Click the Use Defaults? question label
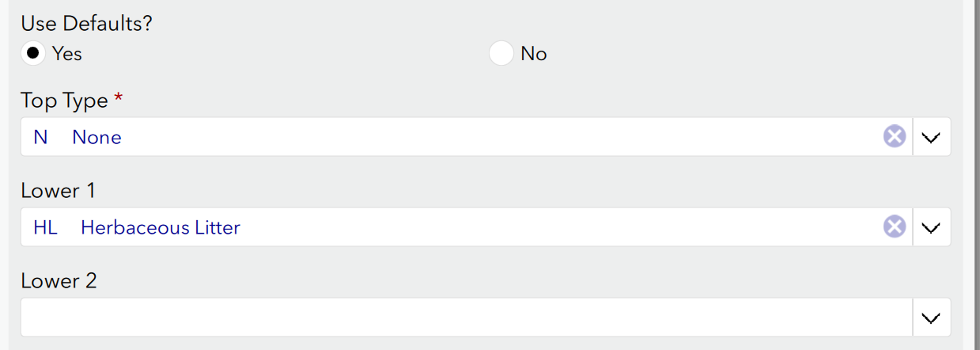This screenshot has height=350, width=980. pos(86,24)
